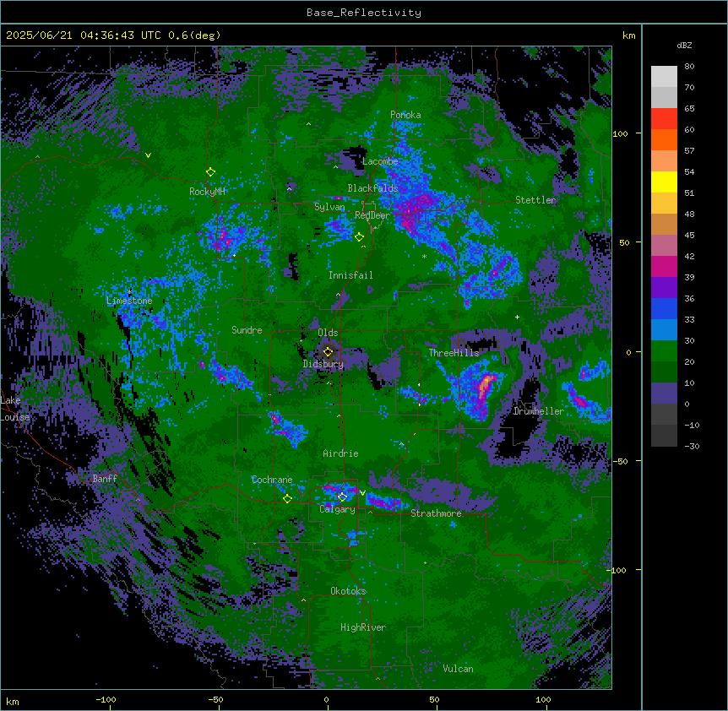Click the 100 tick on the right axis
The image size is (728, 711).
click(620, 133)
